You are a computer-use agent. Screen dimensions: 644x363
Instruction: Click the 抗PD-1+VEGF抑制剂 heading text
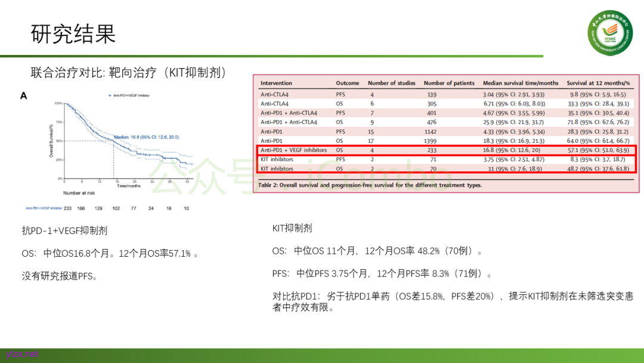click(64, 231)
